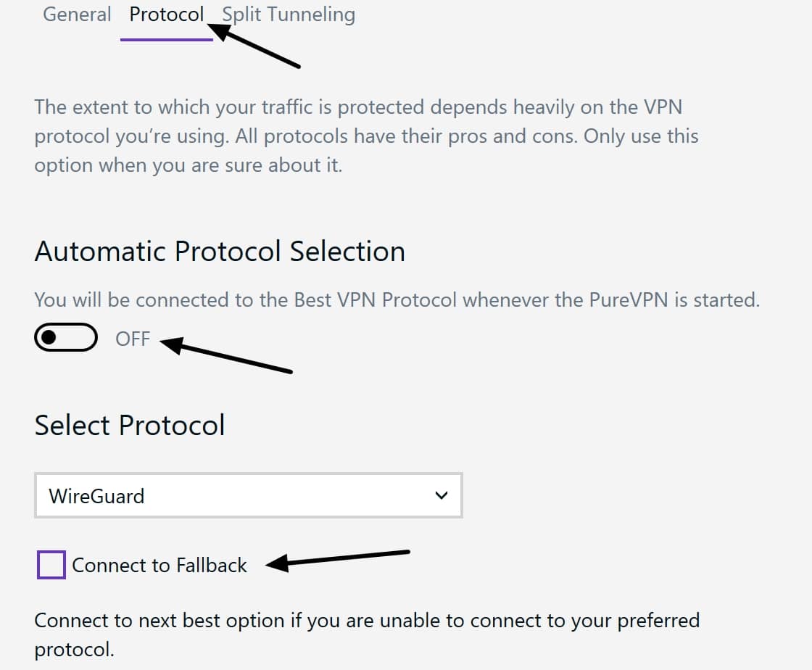
Task: Switch to the General tab
Action: pyautogui.click(x=77, y=14)
